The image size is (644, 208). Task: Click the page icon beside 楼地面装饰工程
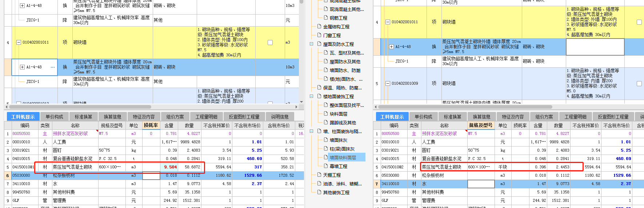tap(319, 96)
